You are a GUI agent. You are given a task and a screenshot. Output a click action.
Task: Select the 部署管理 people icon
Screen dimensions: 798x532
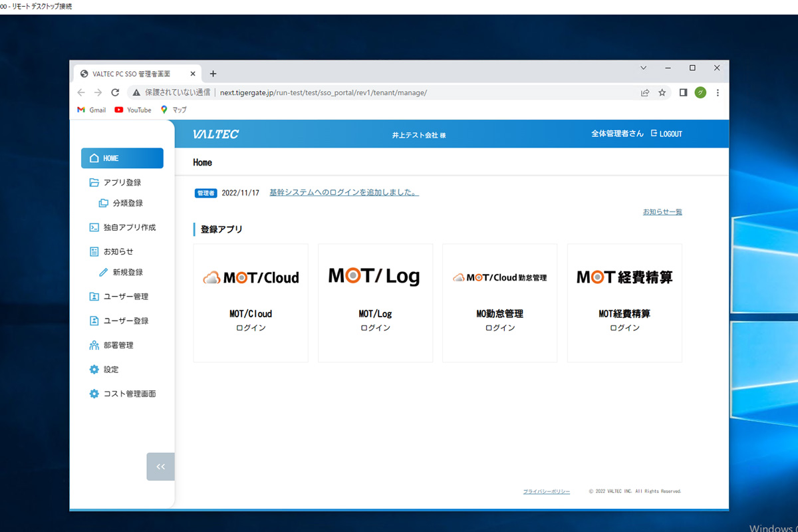point(94,344)
